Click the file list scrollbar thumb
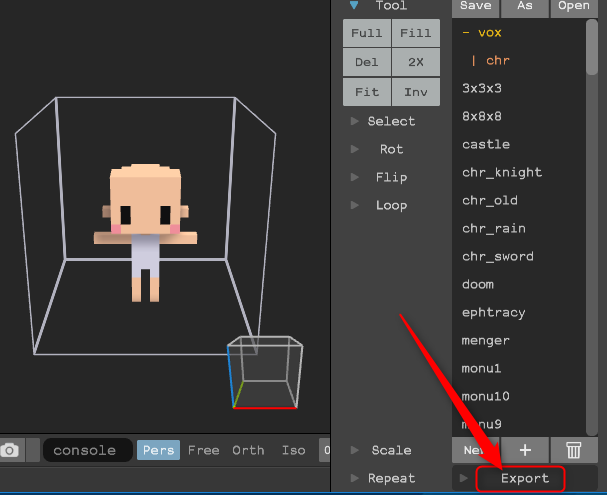The image size is (607, 495). pyautogui.click(x=592, y=46)
